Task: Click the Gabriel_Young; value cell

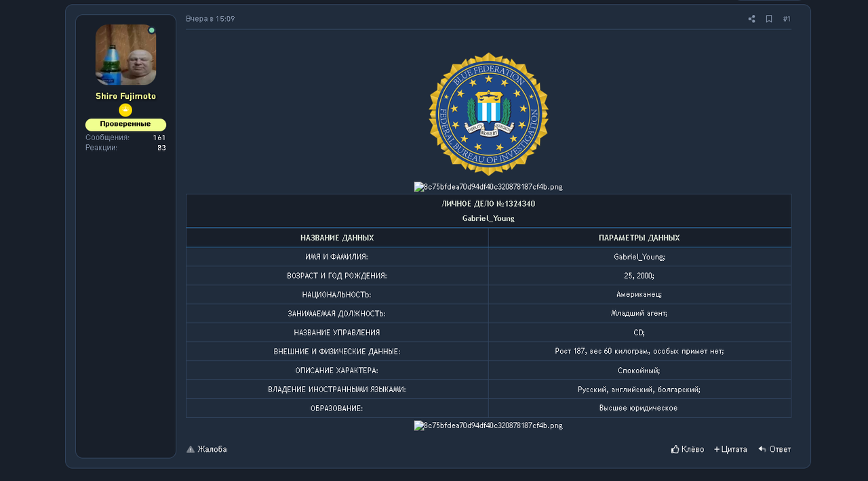Action: pyautogui.click(x=639, y=257)
